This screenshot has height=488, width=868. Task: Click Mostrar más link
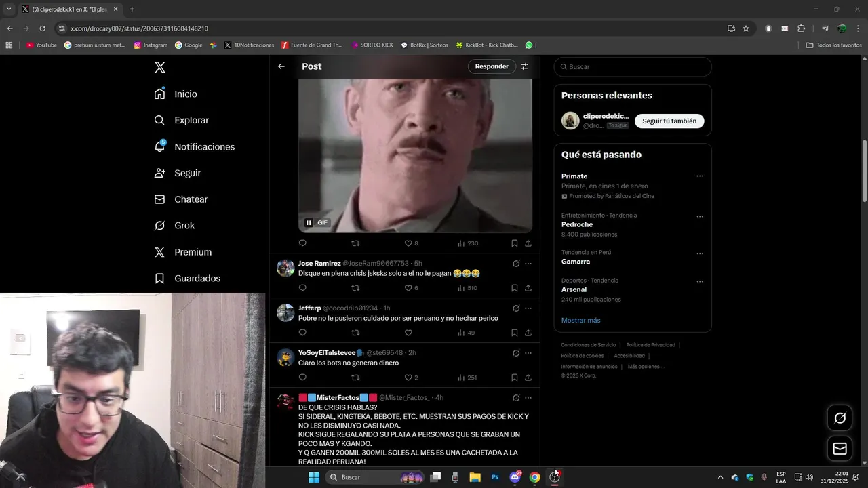[580, 321]
